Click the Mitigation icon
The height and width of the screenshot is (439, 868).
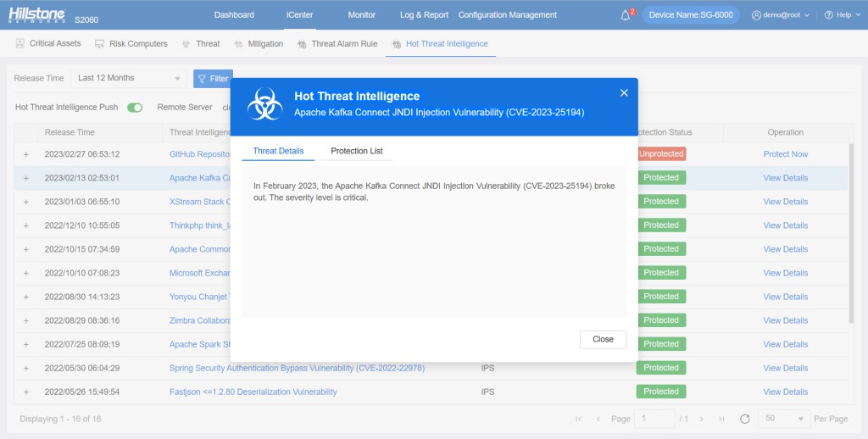pyautogui.click(x=238, y=44)
